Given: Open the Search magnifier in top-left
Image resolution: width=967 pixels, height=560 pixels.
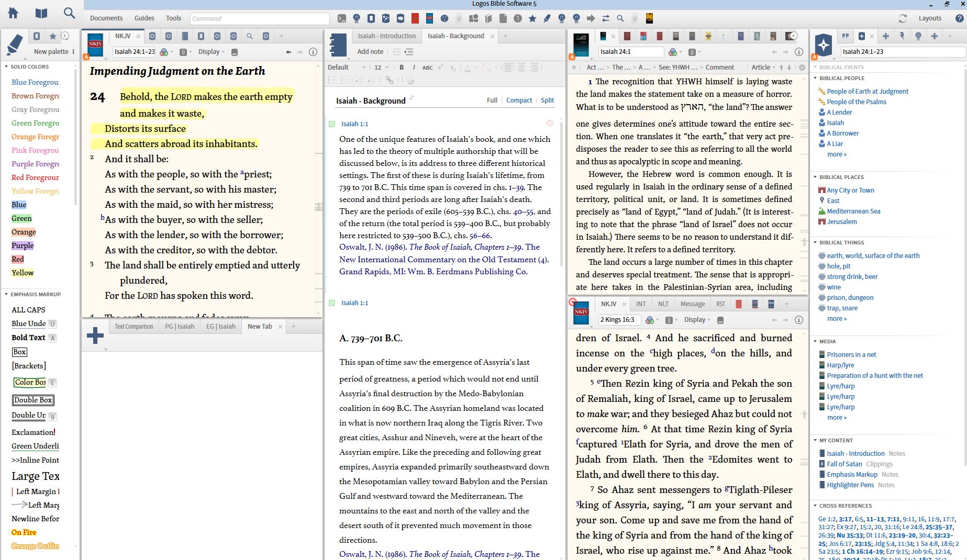Looking at the screenshot, I should [x=69, y=13].
